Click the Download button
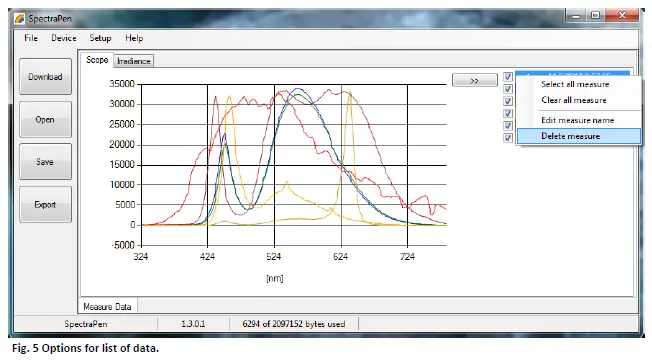Screen dimensions: 652x361 [45, 77]
